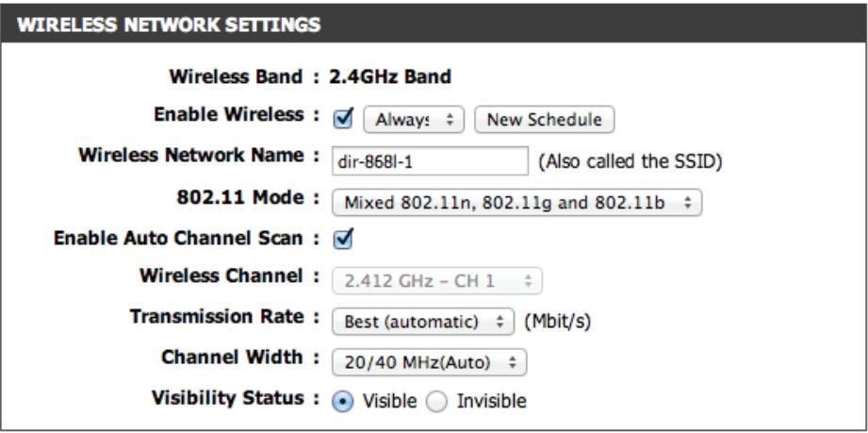Viewport: 868px width, 433px height.
Task: Click the Transmission Rate label
Action: [x=216, y=317]
